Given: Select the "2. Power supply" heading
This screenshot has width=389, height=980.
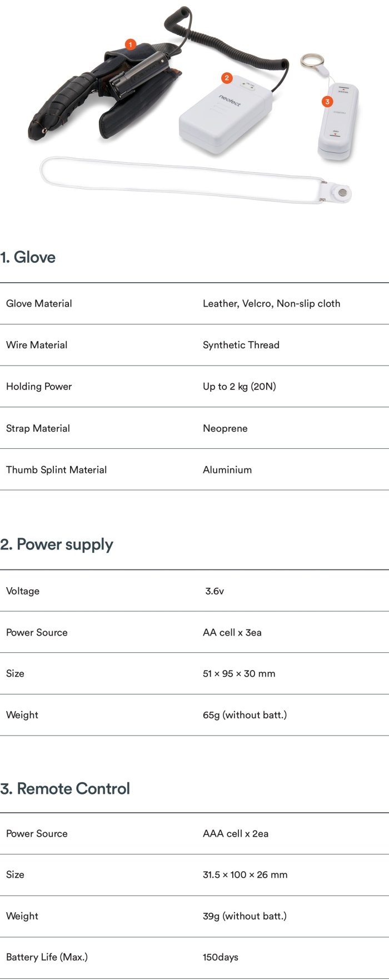Looking at the screenshot, I should (x=57, y=544).
